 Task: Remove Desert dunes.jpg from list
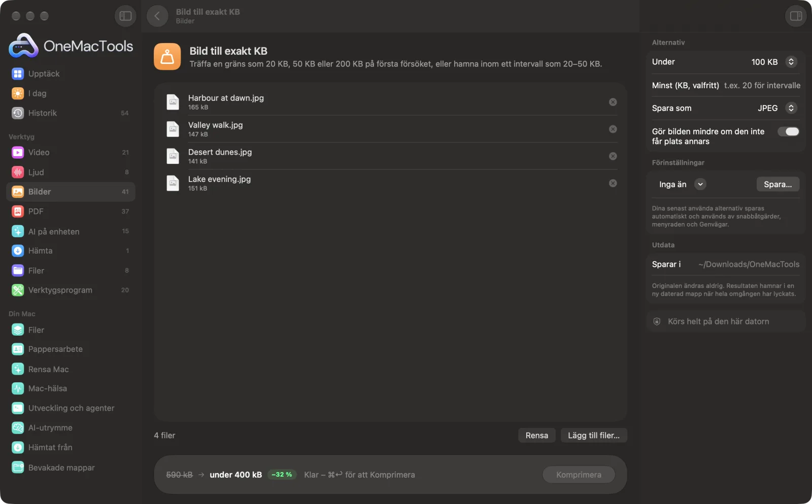(613, 156)
